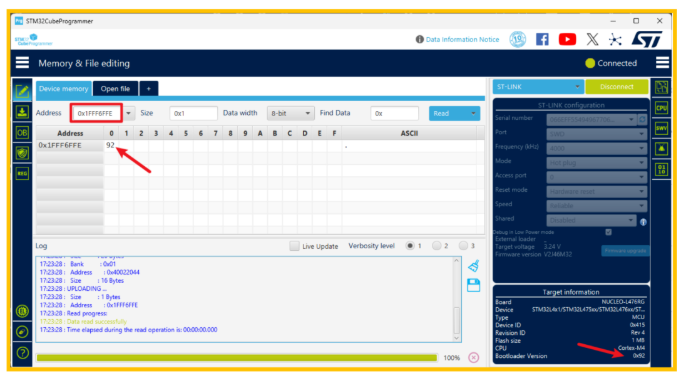Open the X (Twitter) icon
The width and height of the screenshot is (677, 377).
(592, 40)
